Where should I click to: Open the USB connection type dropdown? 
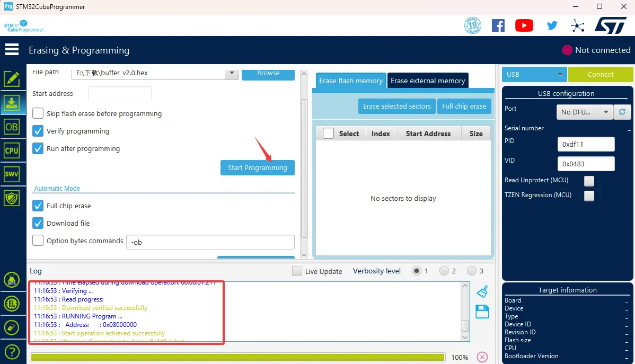[x=534, y=75]
